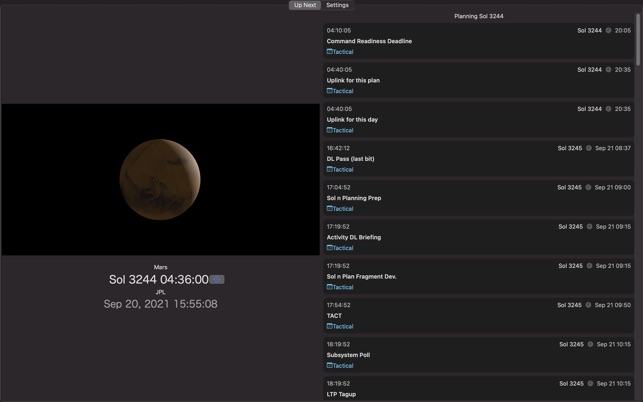This screenshot has width=643, height=402.
Task: Click the 16:42:12 Mars time
Action: (338, 148)
